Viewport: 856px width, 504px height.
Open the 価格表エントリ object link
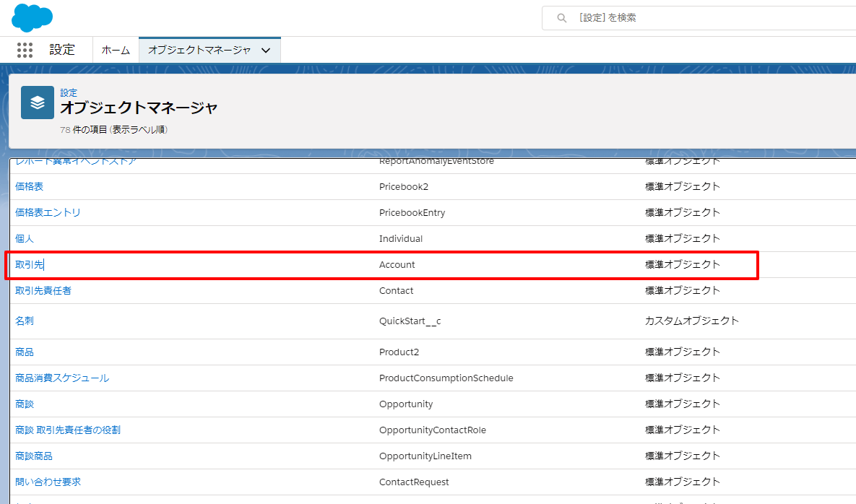pyautogui.click(x=48, y=213)
